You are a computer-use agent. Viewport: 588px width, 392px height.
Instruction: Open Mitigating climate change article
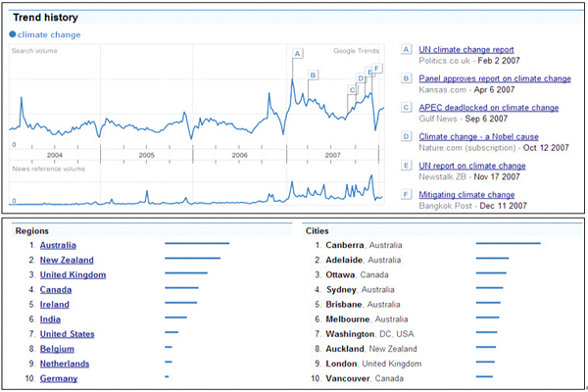(x=466, y=195)
